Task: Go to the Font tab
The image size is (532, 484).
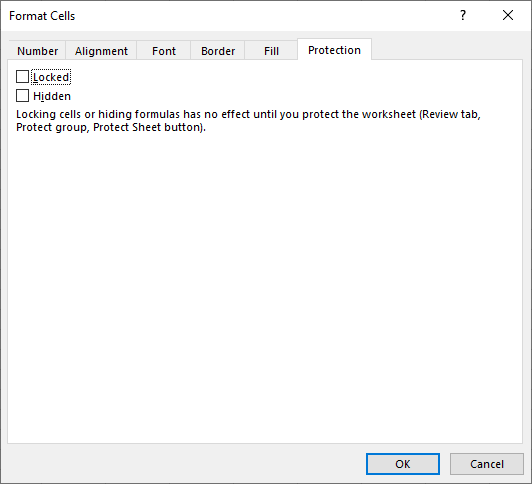Action: point(164,51)
